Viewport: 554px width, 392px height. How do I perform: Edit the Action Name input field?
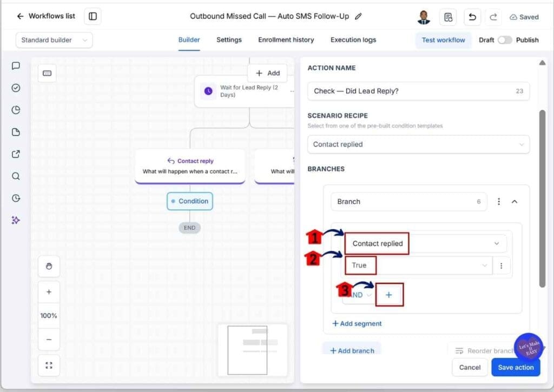[x=418, y=91]
